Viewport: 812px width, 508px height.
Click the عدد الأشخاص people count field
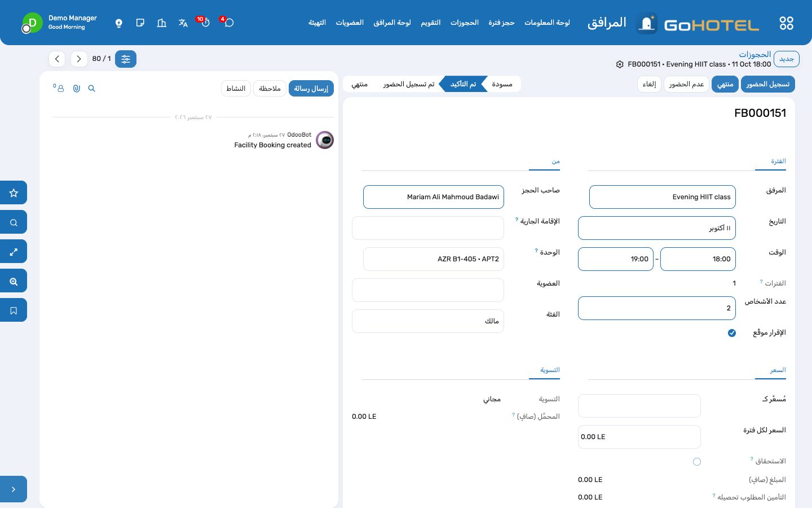coord(657,308)
